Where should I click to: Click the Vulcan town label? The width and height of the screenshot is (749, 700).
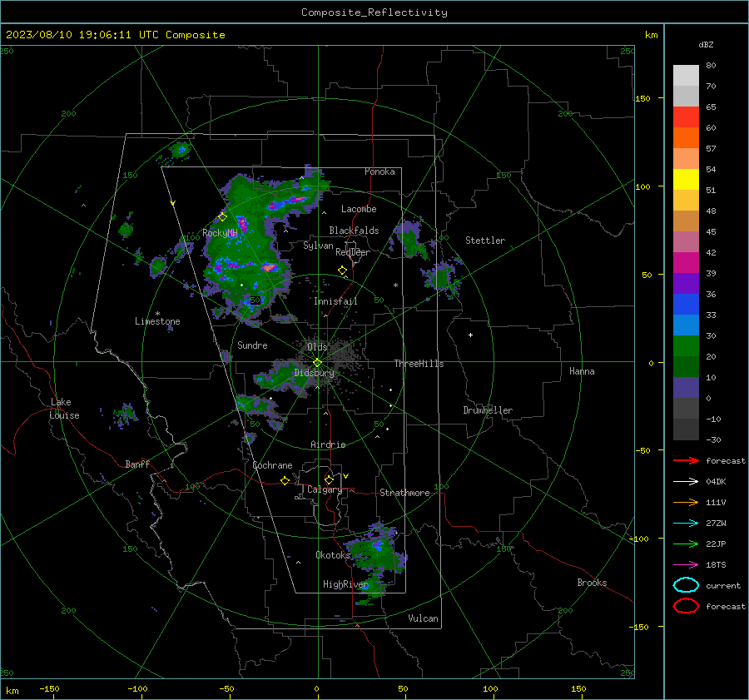point(423,618)
